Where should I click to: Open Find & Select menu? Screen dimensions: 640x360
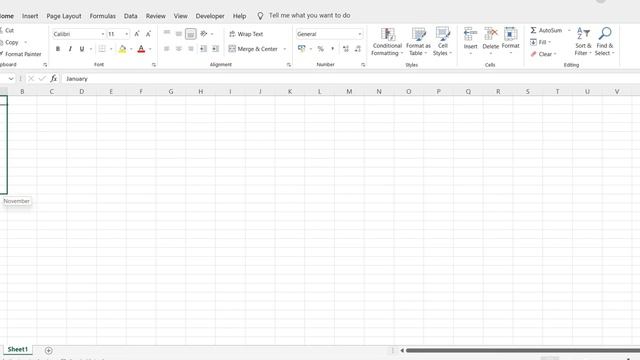[604, 42]
